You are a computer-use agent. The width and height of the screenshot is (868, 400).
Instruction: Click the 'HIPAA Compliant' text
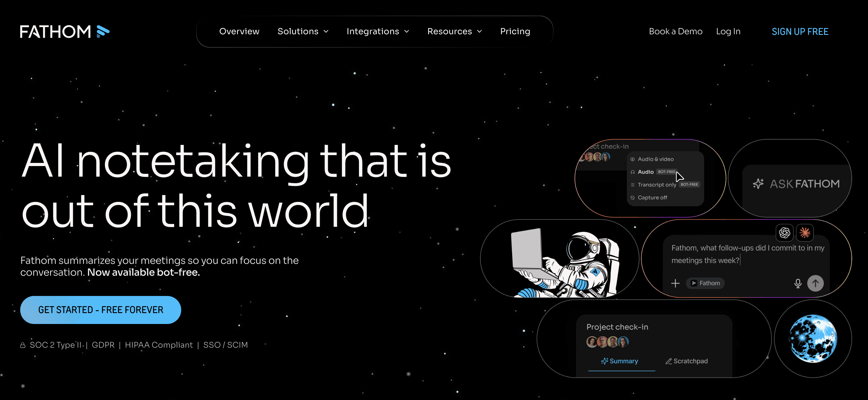pyautogui.click(x=159, y=345)
